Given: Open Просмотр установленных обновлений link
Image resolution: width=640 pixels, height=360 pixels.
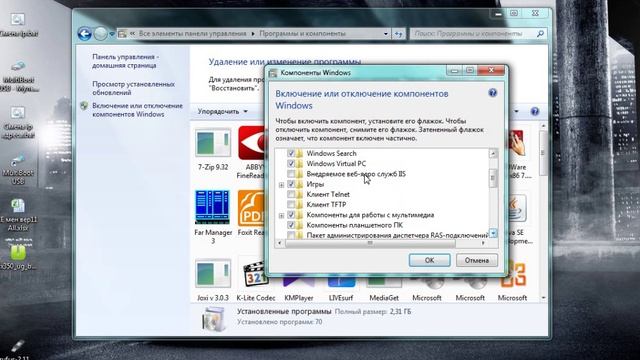Looking at the screenshot, I should tap(133, 88).
